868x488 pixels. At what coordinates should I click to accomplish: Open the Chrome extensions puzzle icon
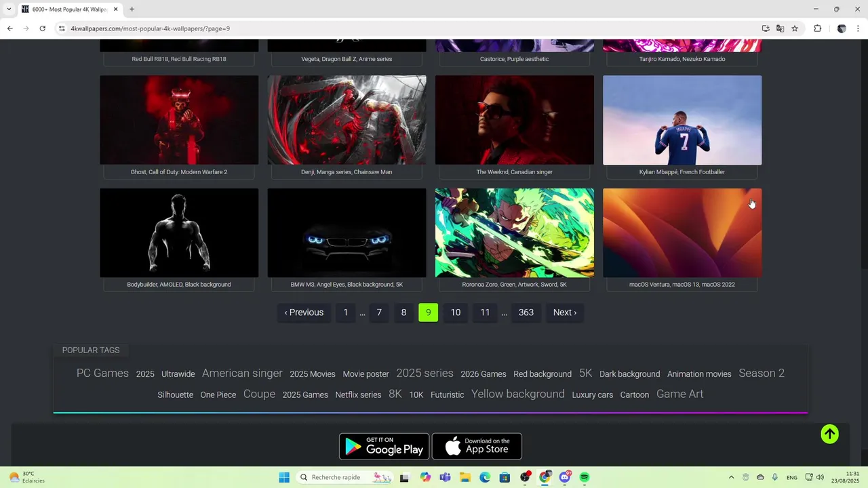point(817,28)
